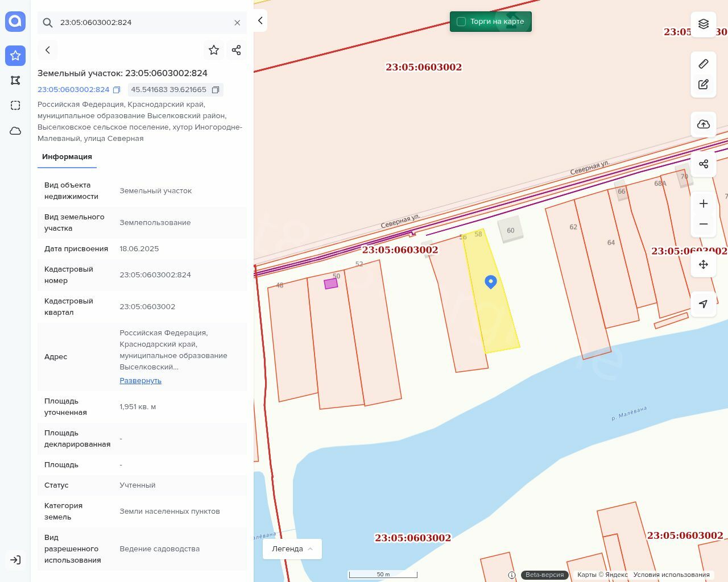Zoom in on the map
This screenshot has height=582, width=728.
704,203
